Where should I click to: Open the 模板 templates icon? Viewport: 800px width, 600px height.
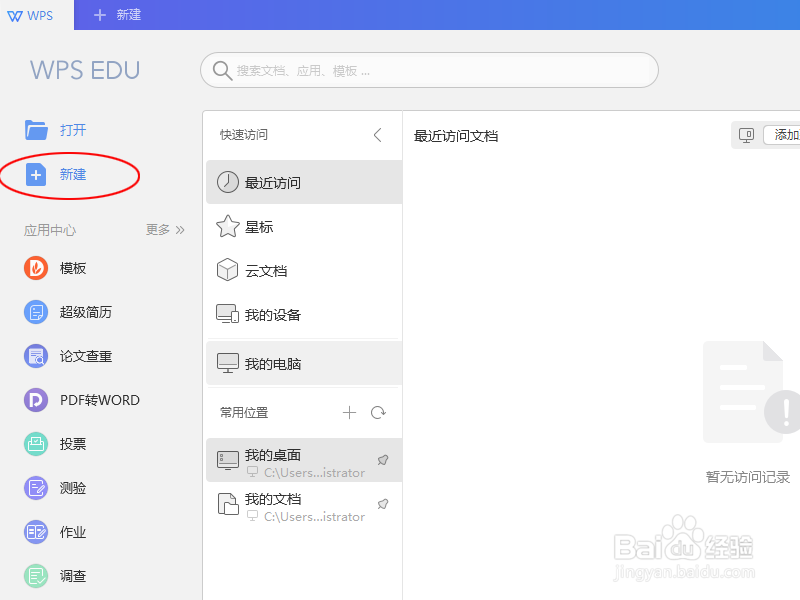(x=36, y=268)
